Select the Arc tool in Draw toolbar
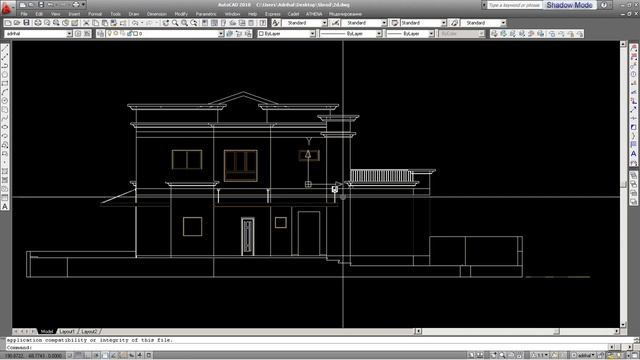This screenshot has width=640, height=360. [x=5, y=92]
